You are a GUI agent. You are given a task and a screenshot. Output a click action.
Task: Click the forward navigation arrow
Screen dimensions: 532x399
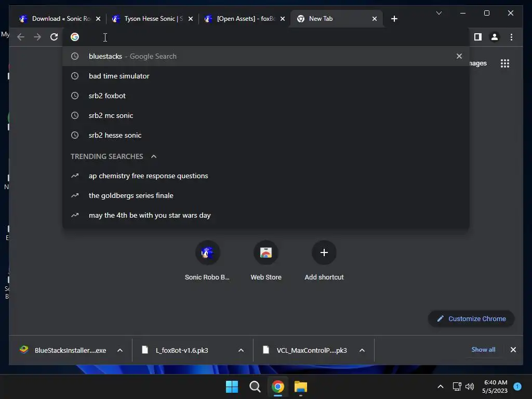(37, 37)
